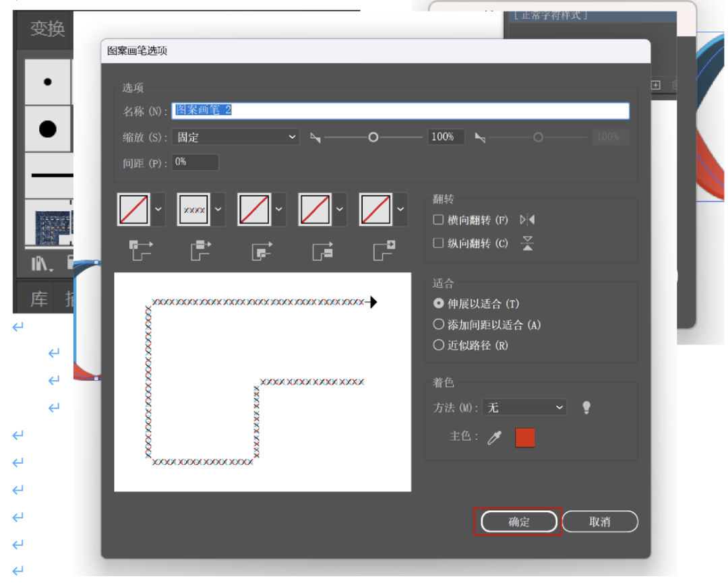Screen dimensions: 728x585
Task: Select 近似路径 (R) radio option
Action: point(438,345)
